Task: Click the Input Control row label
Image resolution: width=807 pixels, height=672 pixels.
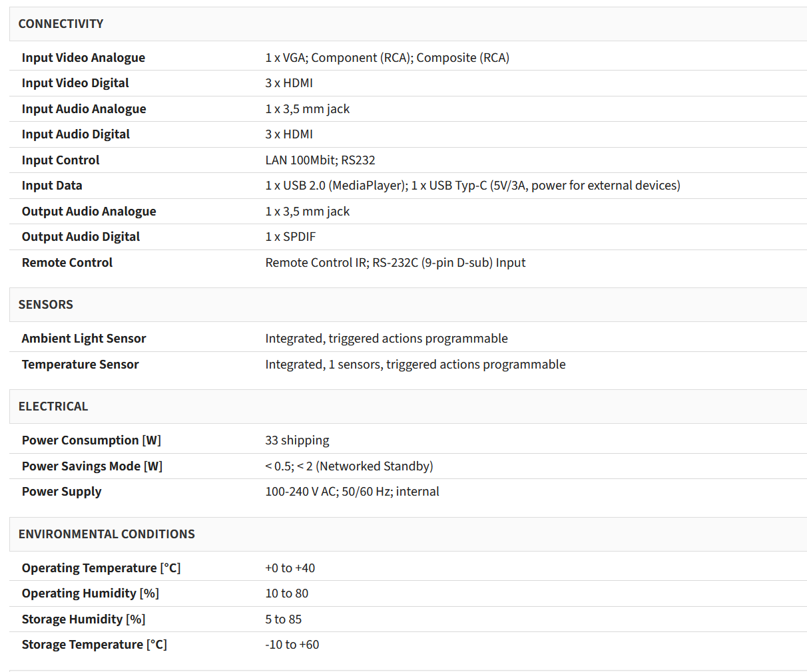Action: tap(61, 160)
